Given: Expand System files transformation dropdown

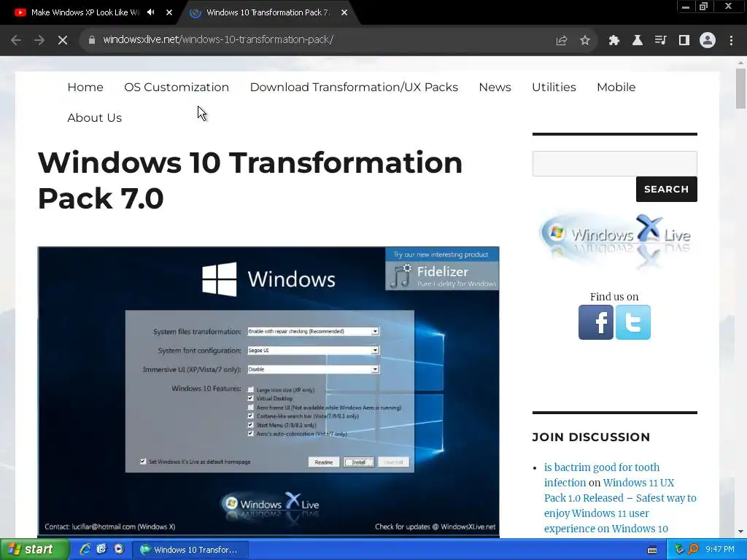Looking at the screenshot, I should point(375,332).
